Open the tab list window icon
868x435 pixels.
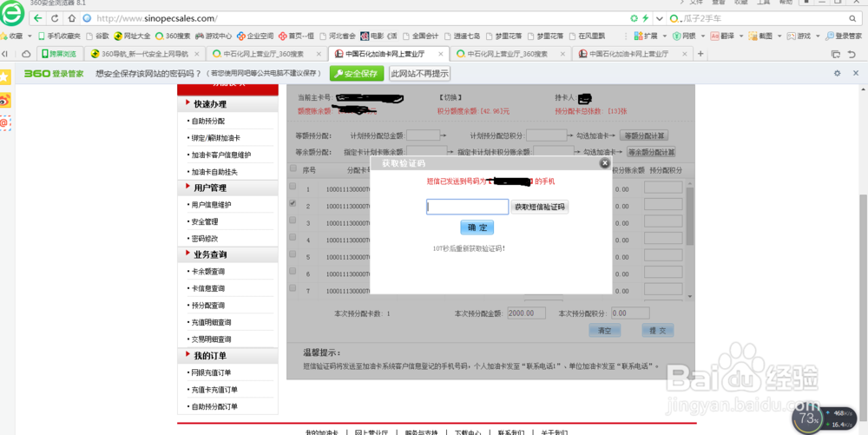[x=836, y=54]
